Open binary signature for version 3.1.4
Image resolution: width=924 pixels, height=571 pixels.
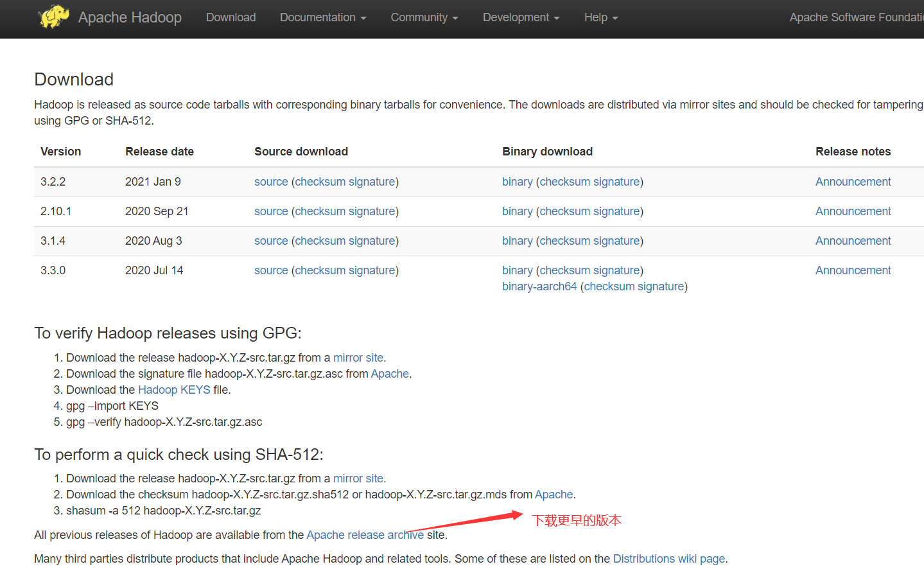pos(616,241)
